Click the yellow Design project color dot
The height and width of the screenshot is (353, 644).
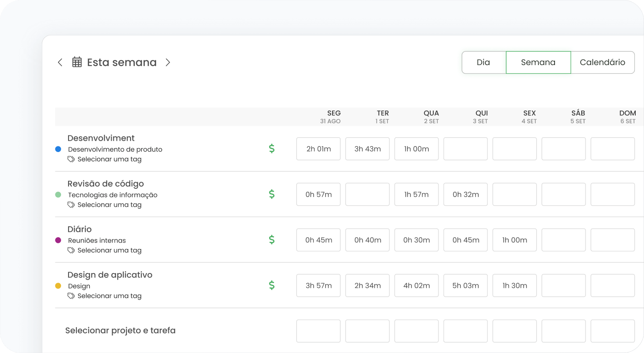point(58,286)
